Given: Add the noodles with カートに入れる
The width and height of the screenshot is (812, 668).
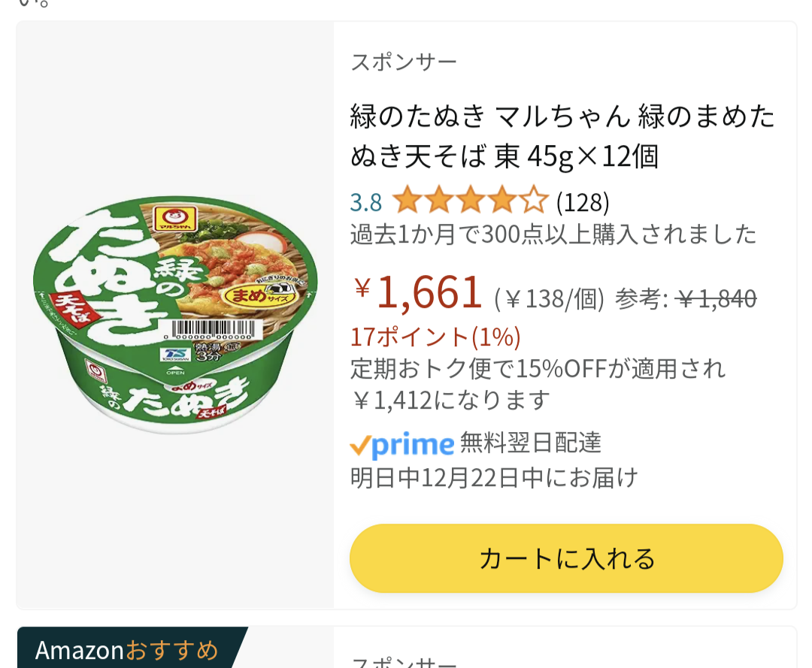Looking at the screenshot, I should [566, 558].
